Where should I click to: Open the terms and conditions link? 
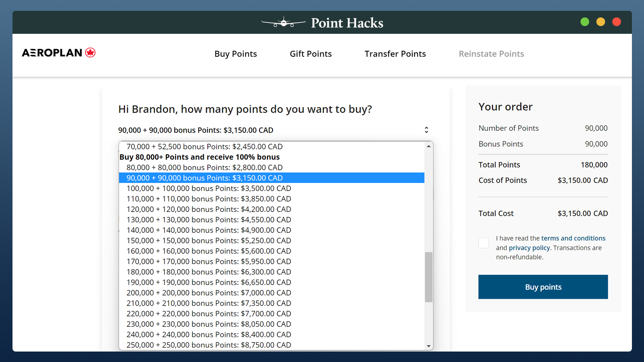tap(573, 238)
